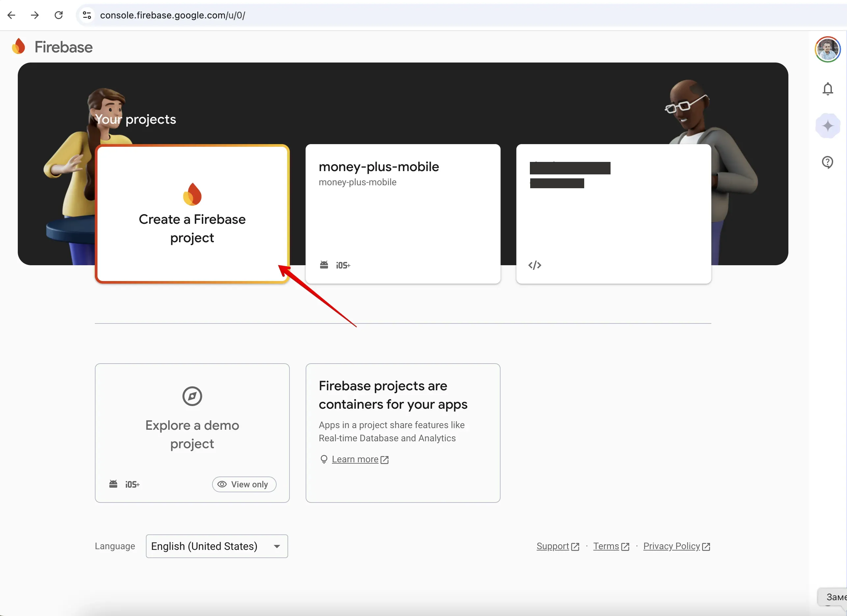
Task: Click the money-plus-mobile project ID text
Action: tap(357, 182)
